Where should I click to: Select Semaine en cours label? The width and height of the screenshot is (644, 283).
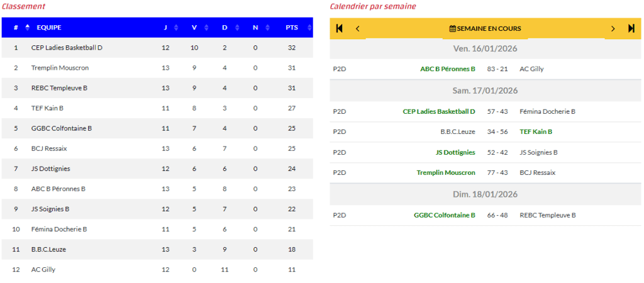pyautogui.click(x=489, y=28)
